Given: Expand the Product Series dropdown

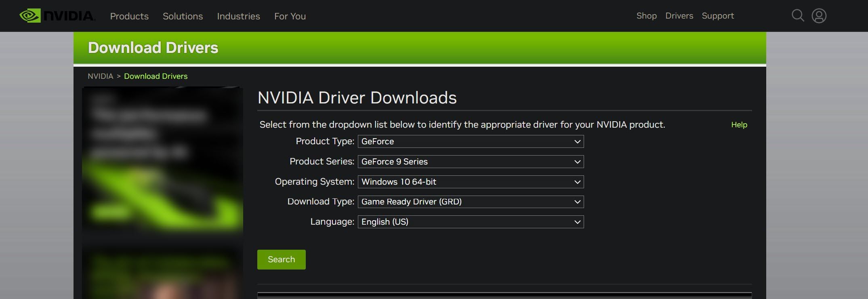Looking at the screenshot, I should [471, 162].
